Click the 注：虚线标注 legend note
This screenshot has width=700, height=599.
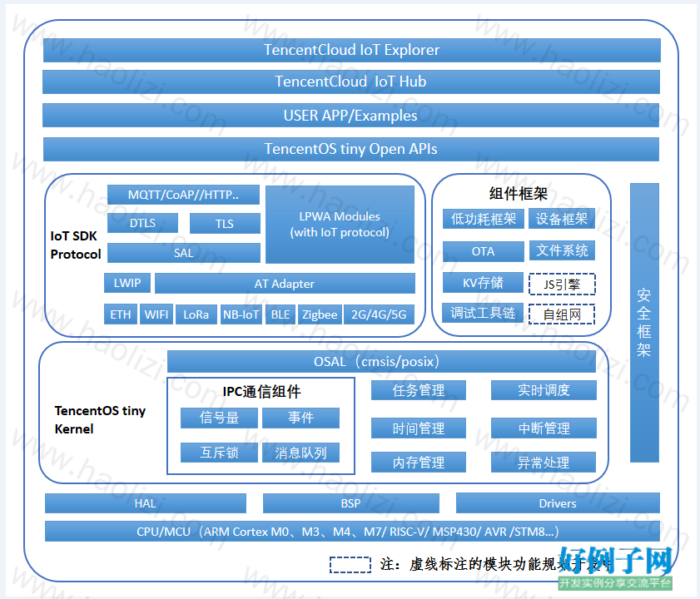pyautogui.click(x=495, y=565)
